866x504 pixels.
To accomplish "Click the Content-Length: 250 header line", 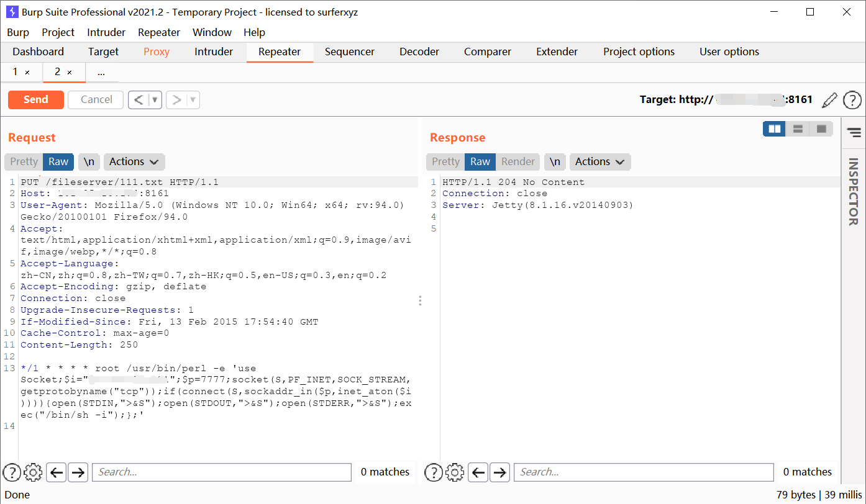I will [80, 345].
